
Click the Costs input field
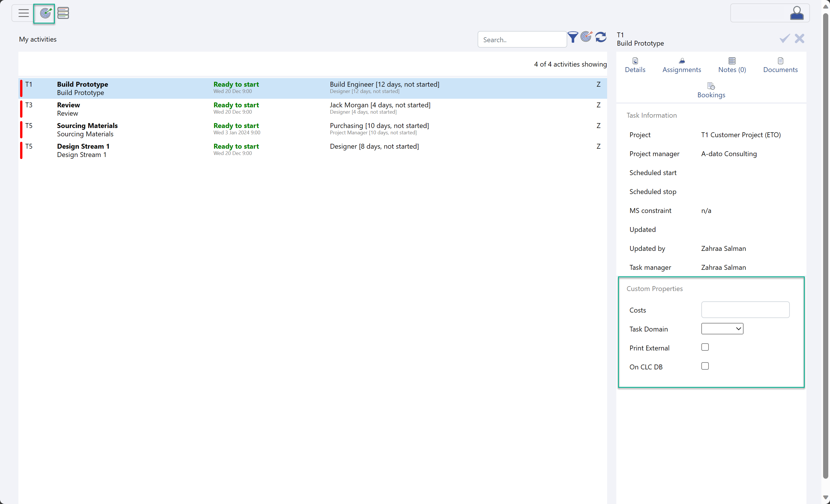click(745, 310)
